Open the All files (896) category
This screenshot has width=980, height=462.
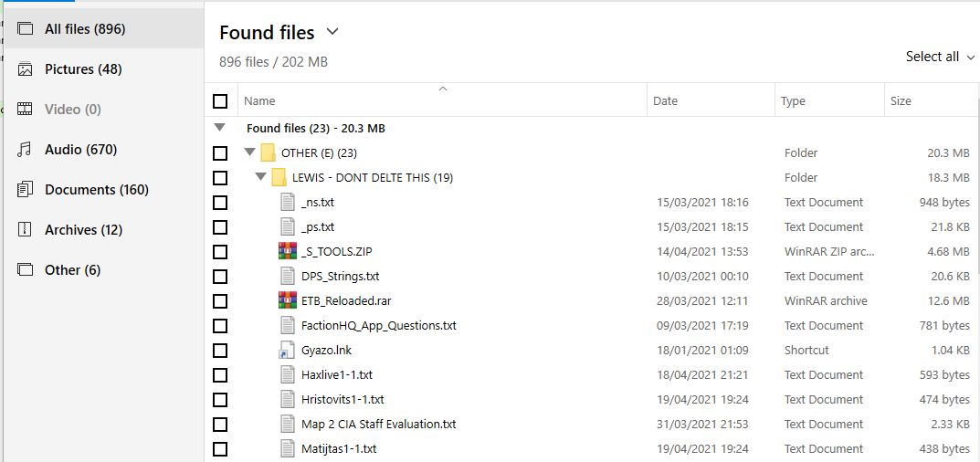pyautogui.click(x=85, y=29)
